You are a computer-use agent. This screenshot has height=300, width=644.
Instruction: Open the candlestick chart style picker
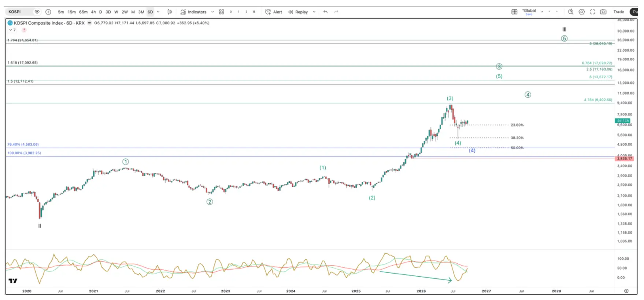click(x=170, y=12)
